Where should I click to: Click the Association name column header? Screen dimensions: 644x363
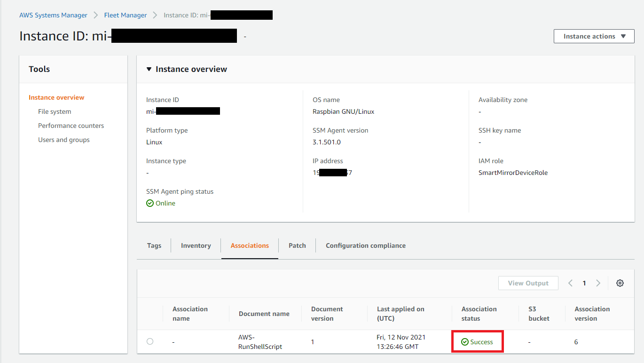click(190, 314)
